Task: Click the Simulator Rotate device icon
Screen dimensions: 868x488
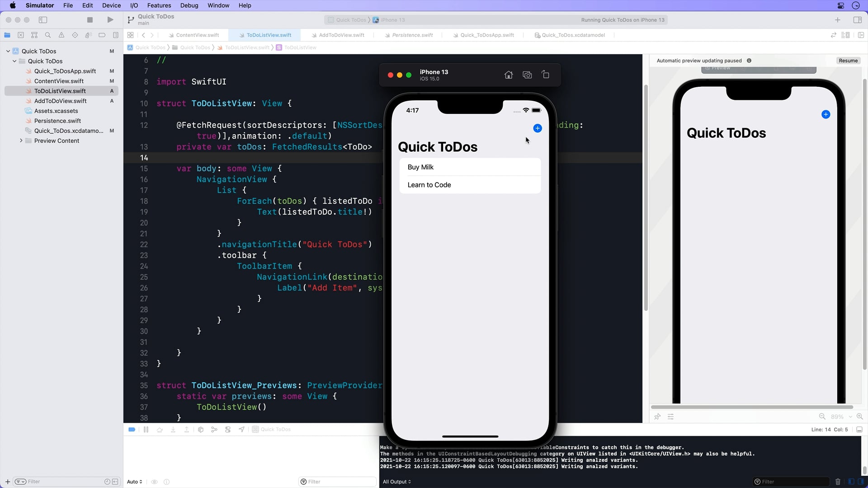Action: (546, 75)
